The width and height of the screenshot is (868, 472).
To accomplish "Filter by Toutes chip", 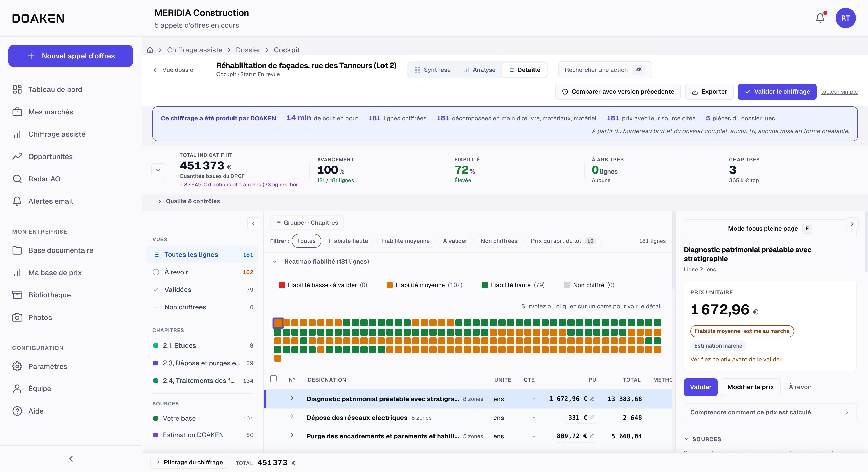I will click(306, 241).
